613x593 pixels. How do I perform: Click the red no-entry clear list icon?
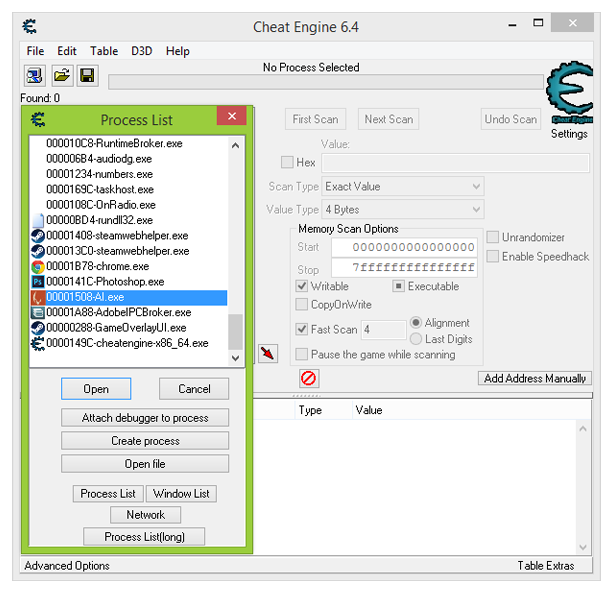(x=309, y=378)
